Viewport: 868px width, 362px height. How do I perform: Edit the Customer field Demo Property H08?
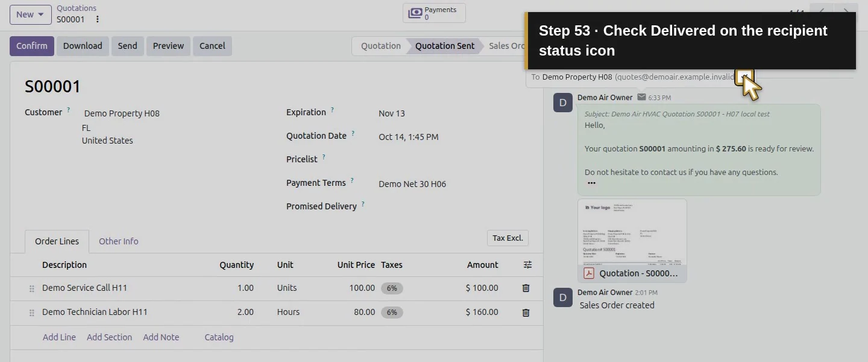122,113
